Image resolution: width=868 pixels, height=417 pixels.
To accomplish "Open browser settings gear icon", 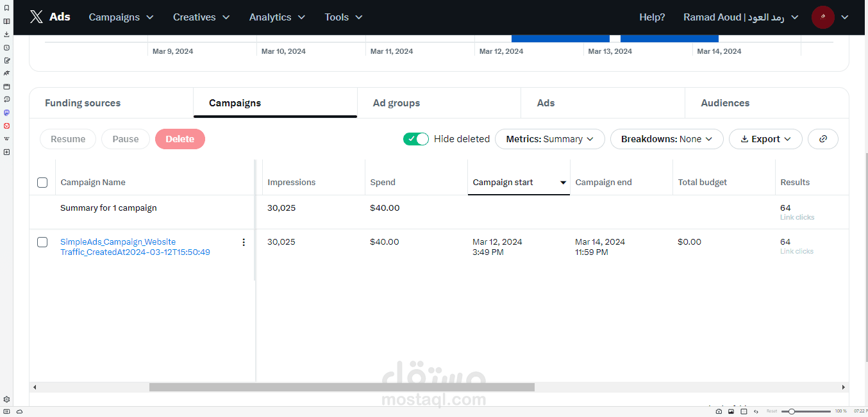I will click(x=6, y=399).
